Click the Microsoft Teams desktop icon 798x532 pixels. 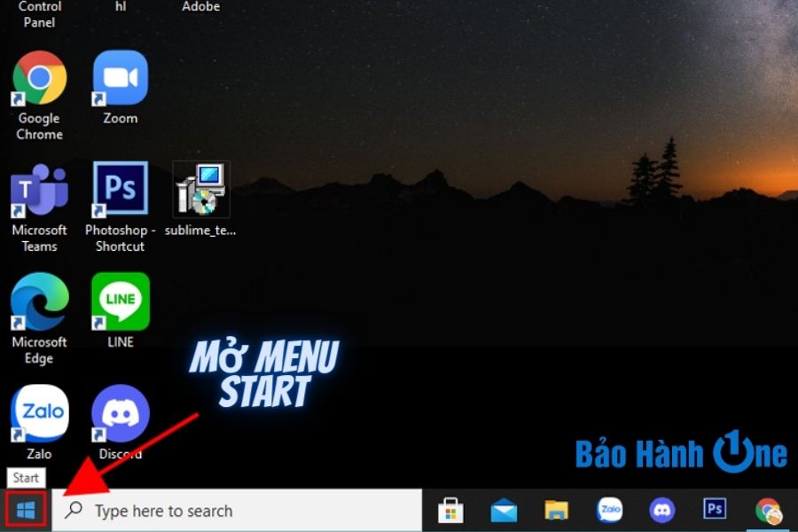point(39,191)
